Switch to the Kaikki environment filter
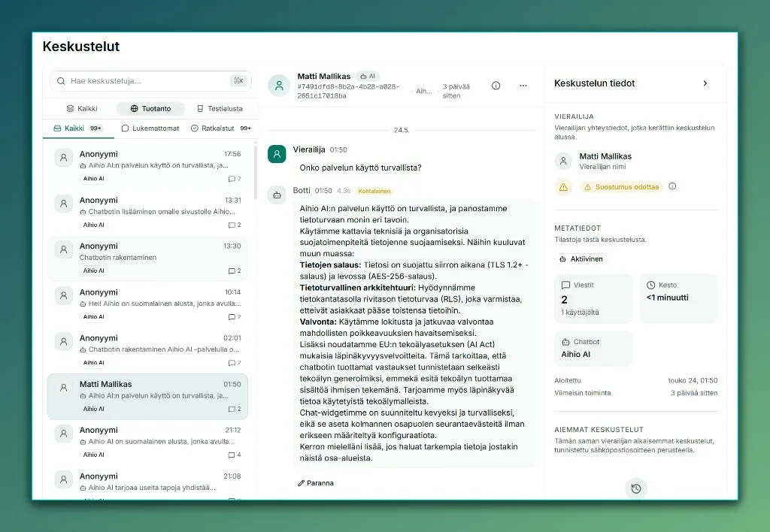The image size is (770, 532). (82, 108)
